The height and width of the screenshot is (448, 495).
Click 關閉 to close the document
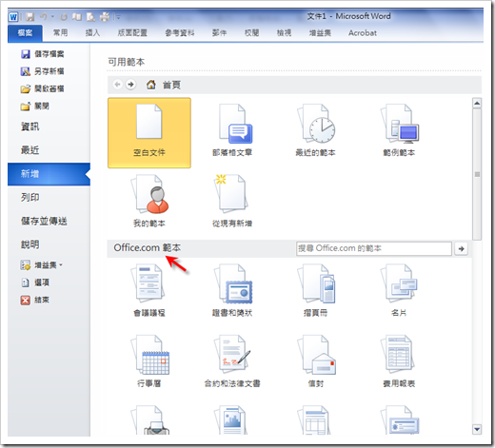click(x=35, y=107)
